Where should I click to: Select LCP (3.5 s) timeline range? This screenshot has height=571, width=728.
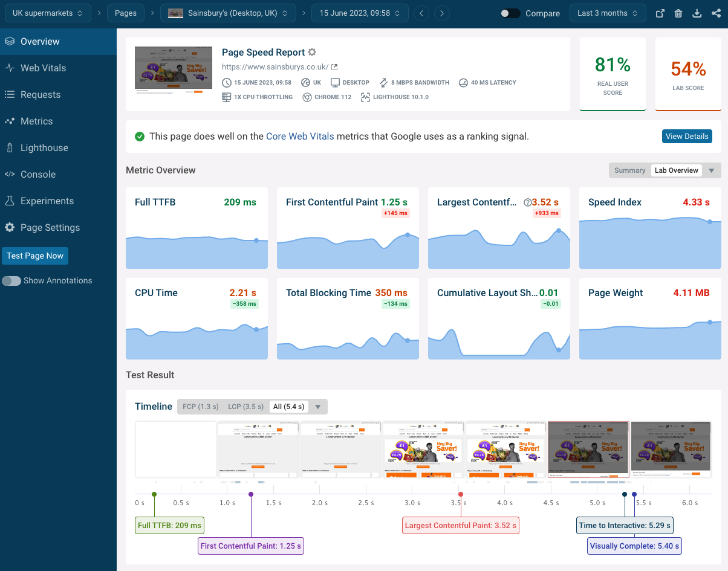[246, 407]
